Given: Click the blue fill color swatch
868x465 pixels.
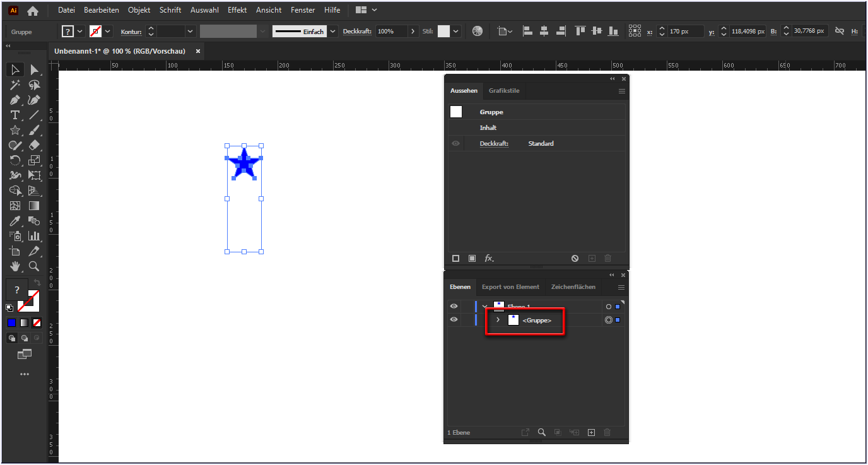Looking at the screenshot, I should (x=11, y=322).
